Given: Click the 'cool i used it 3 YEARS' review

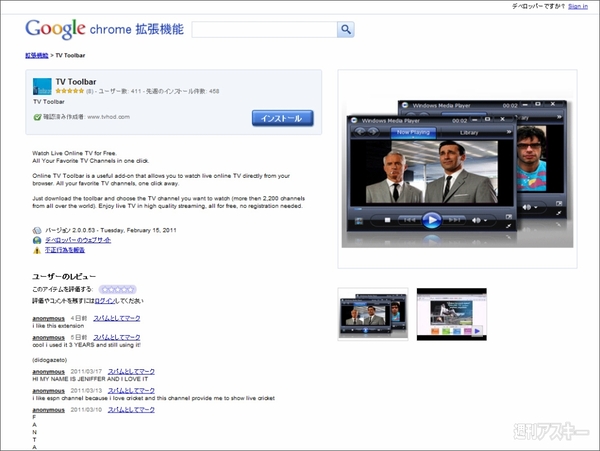Looking at the screenshot, I should click(x=86, y=345).
